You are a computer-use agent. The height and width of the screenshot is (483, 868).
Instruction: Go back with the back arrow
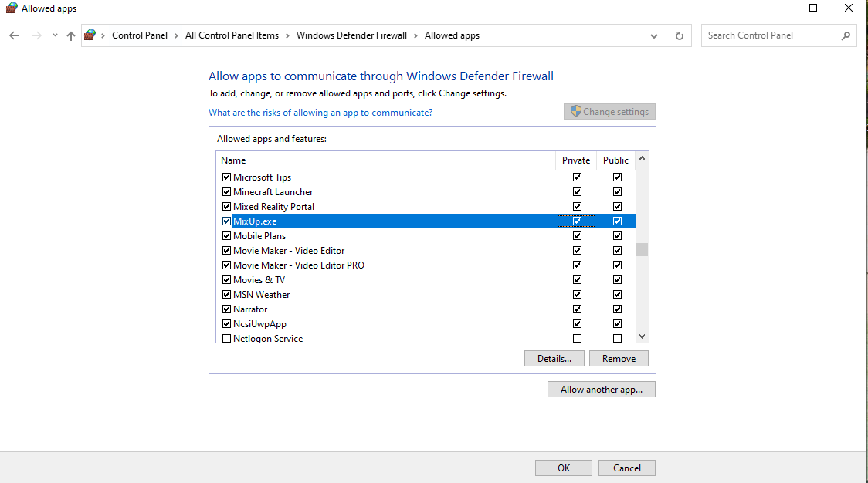click(x=15, y=35)
